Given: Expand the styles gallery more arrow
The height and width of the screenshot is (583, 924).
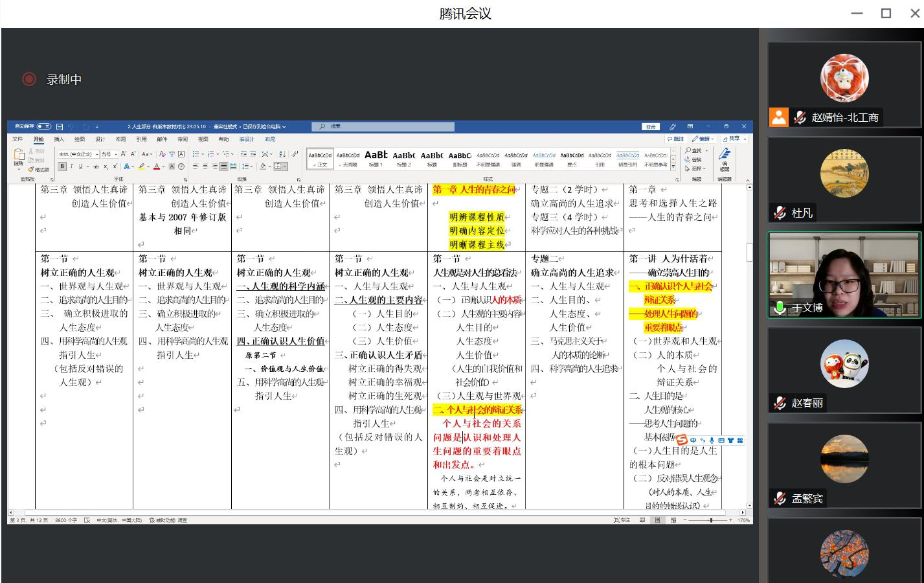Looking at the screenshot, I should (673, 166).
